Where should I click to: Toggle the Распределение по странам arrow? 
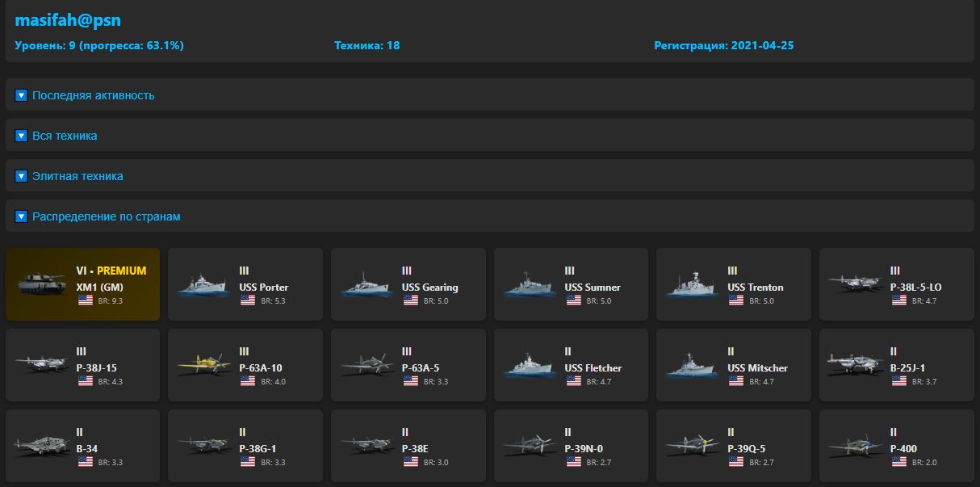(x=22, y=216)
